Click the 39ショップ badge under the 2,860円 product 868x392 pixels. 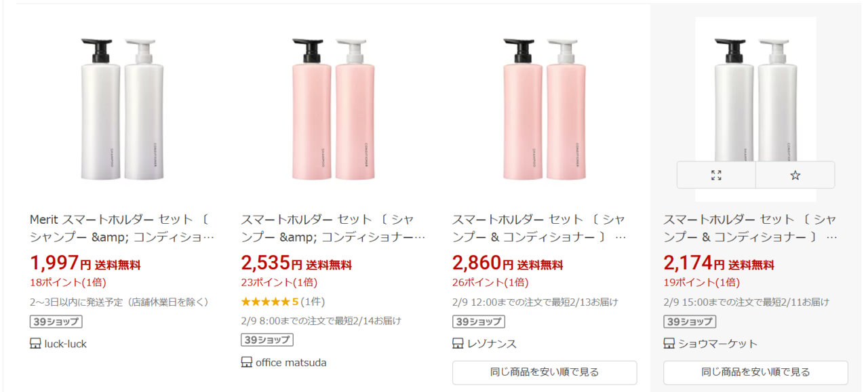[478, 321]
